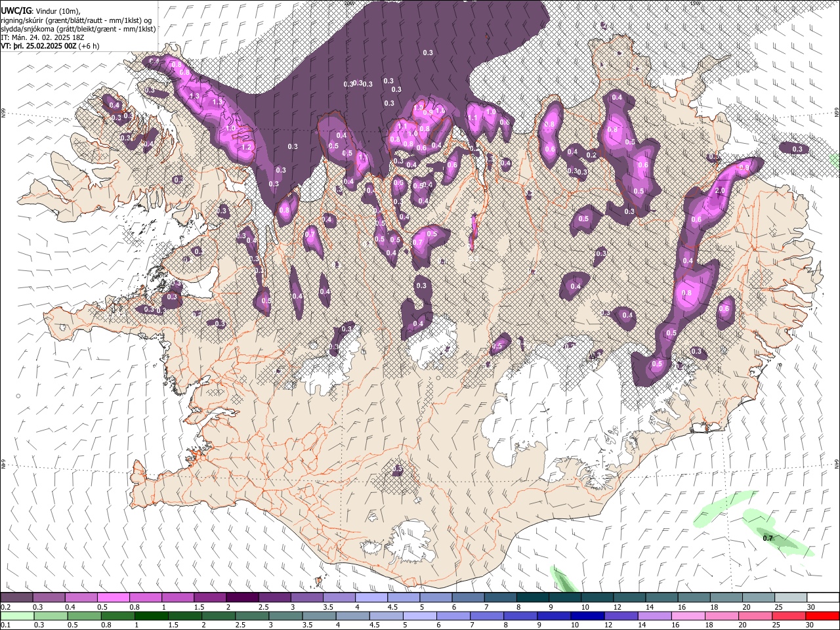Click the snow legend swatch between 1 and 1.5

click(x=177, y=598)
